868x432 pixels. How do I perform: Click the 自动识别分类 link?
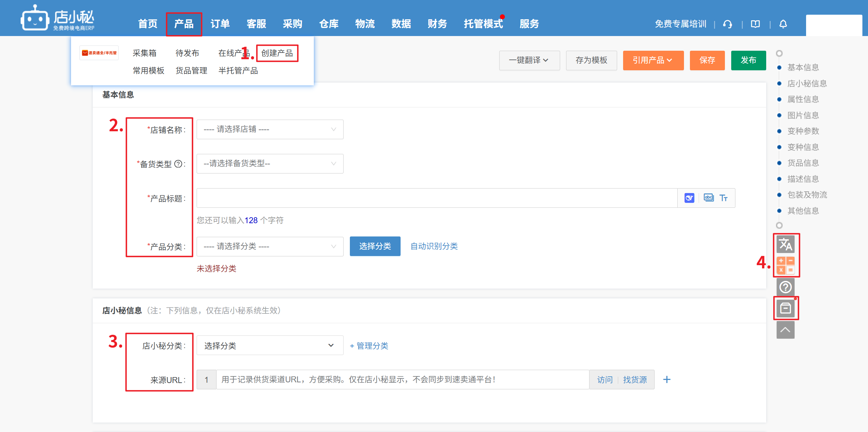pyautogui.click(x=434, y=246)
